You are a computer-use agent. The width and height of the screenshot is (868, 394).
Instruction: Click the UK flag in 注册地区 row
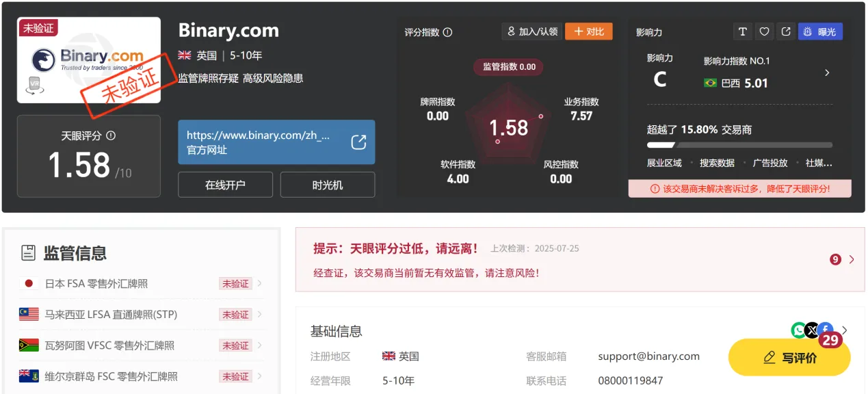click(389, 356)
